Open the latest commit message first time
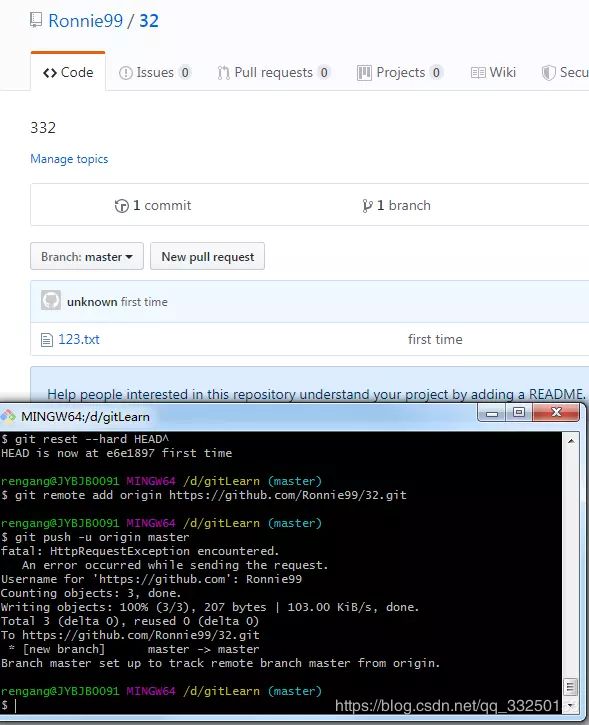Viewport: 589px width, 725px height. point(144,302)
